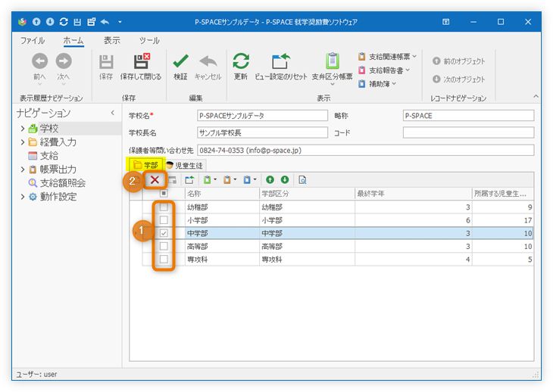Click 保存して閉じる in the ribbon
The image size is (553, 392).
pyautogui.click(x=141, y=67)
